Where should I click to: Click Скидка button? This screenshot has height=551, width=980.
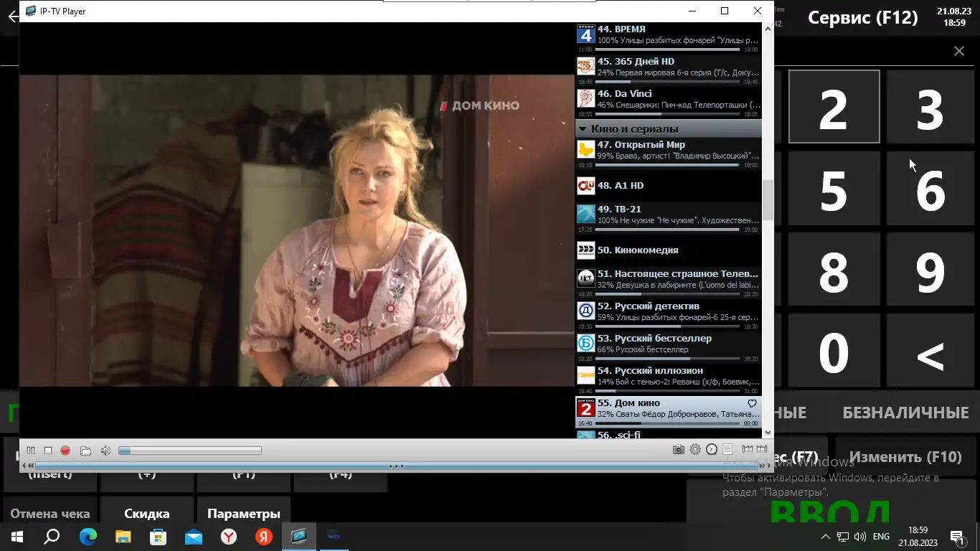(x=147, y=514)
